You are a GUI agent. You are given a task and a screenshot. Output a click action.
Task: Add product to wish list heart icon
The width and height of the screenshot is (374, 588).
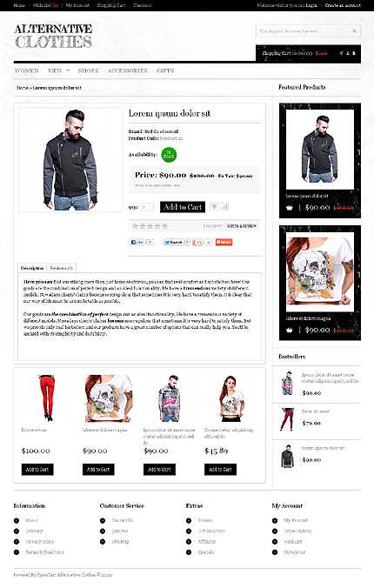(x=214, y=207)
